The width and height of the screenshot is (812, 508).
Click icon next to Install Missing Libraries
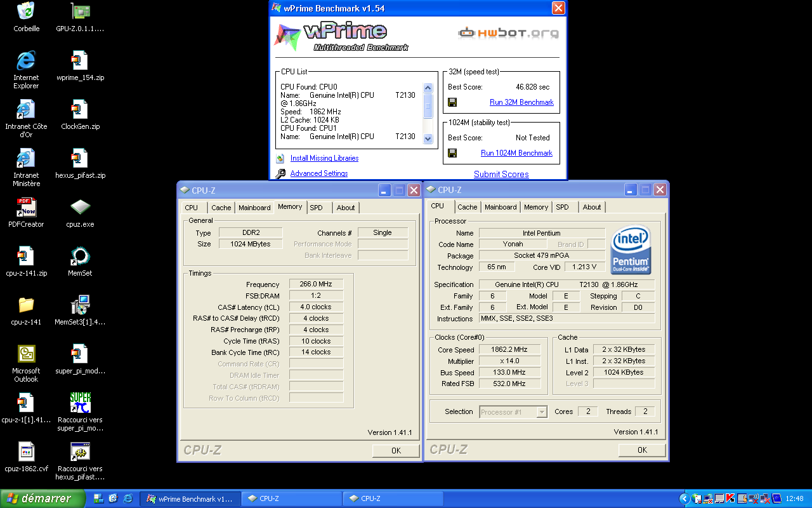[x=280, y=159]
